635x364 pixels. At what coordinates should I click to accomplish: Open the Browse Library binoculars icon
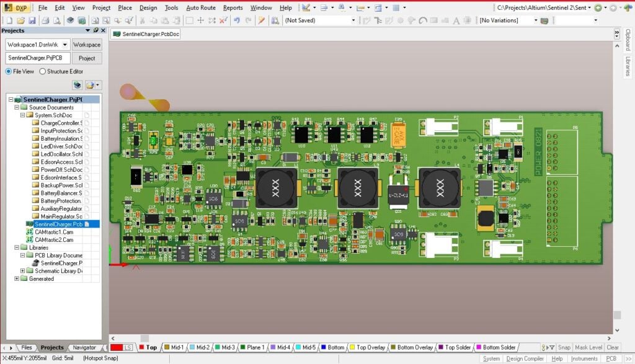point(275,20)
